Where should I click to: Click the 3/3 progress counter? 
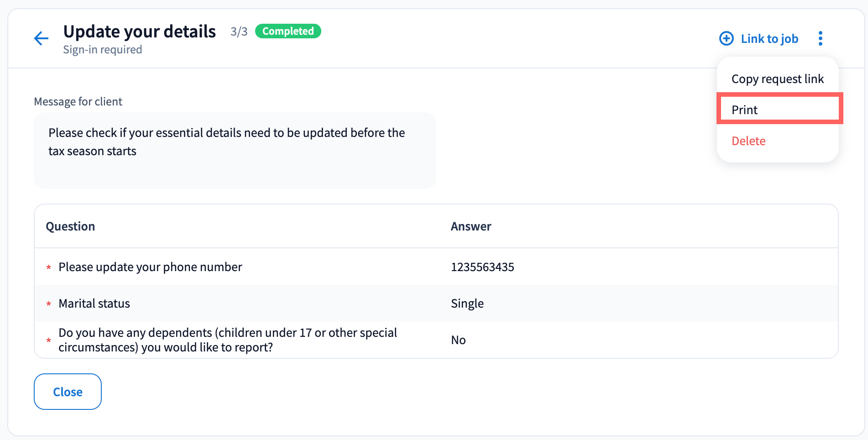pos(239,31)
